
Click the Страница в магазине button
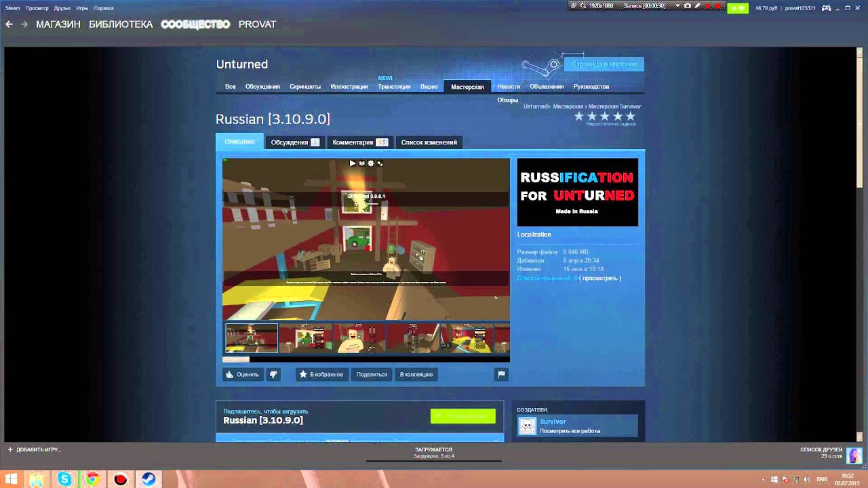point(604,64)
